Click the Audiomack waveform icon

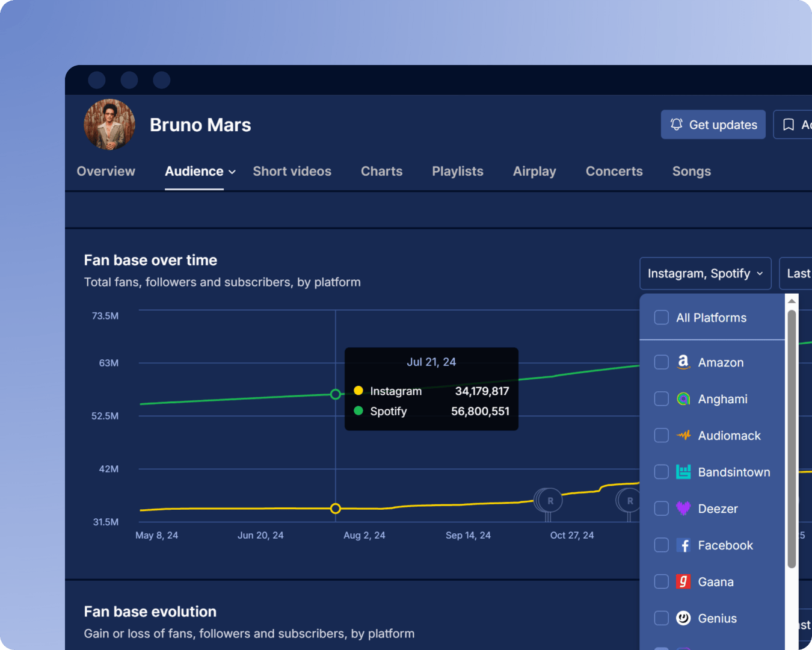(683, 435)
